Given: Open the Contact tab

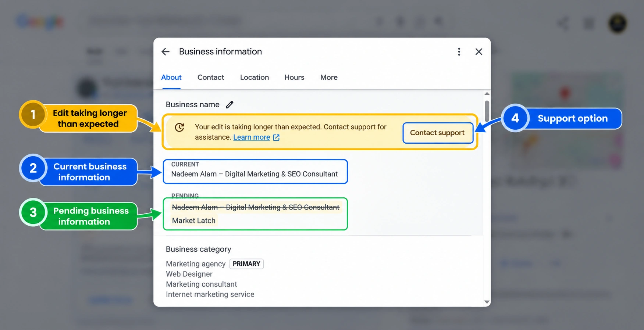Looking at the screenshot, I should point(211,78).
